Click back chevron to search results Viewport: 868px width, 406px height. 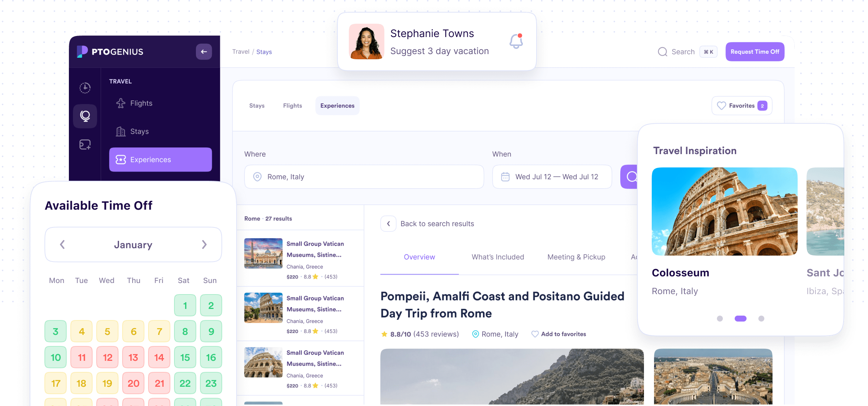point(388,224)
